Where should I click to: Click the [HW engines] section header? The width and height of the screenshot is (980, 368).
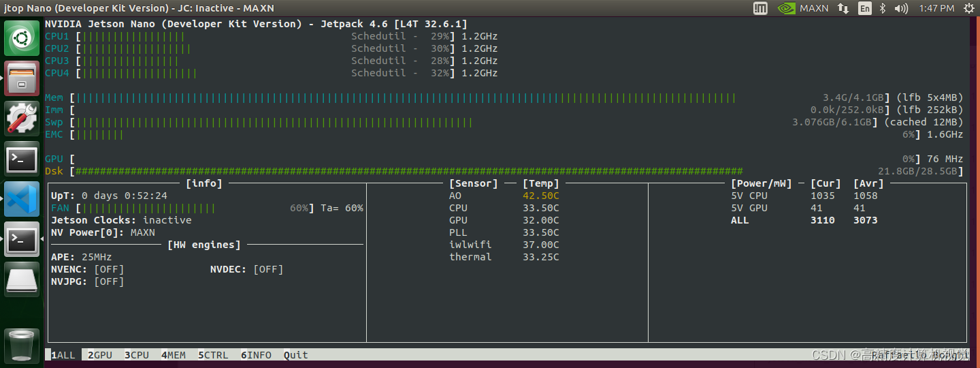204,245
